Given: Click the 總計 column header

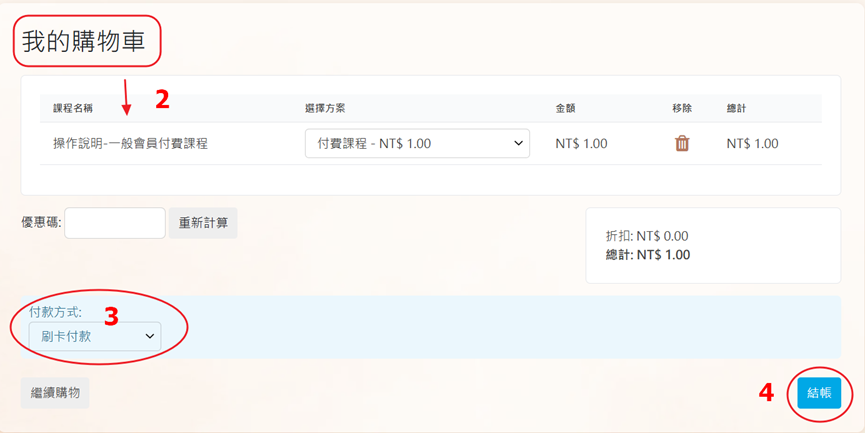Looking at the screenshot, I should click(736, 108).
